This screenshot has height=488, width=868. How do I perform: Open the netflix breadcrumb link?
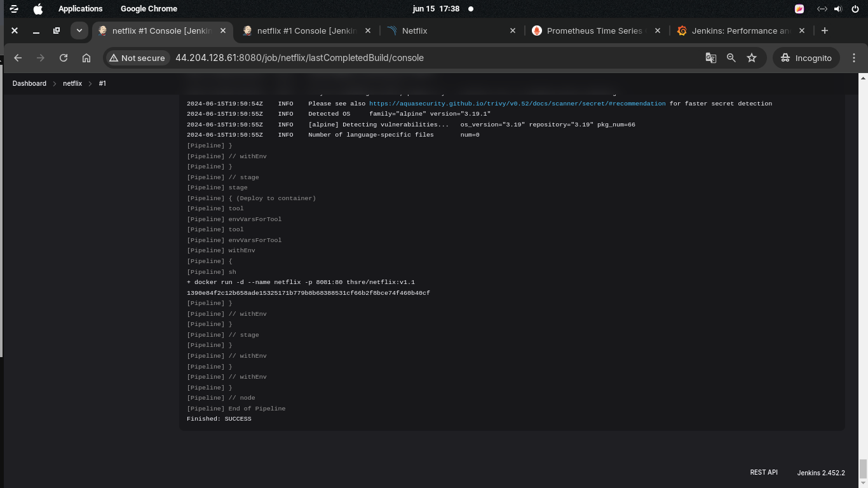(x=72, y=83)
